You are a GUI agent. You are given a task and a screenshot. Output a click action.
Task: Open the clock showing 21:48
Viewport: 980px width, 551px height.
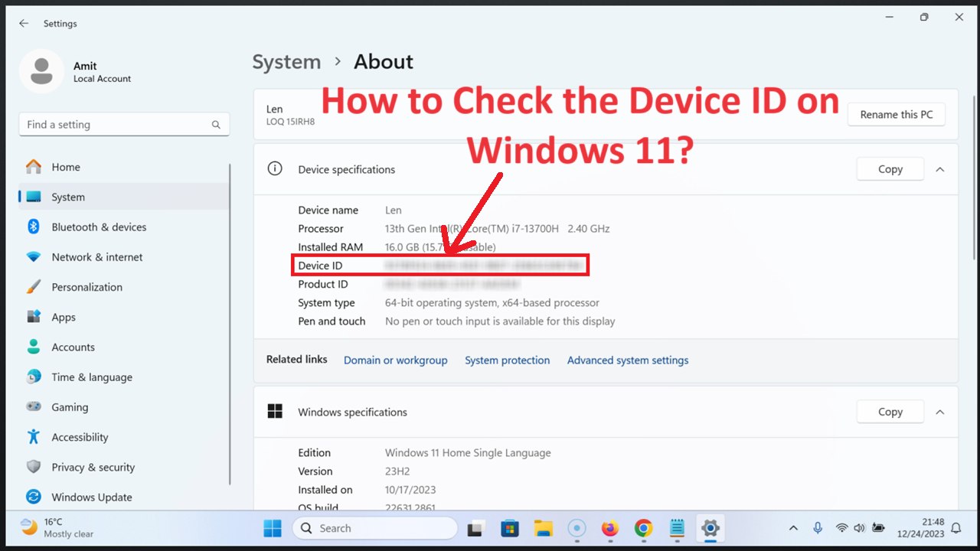click(x=923, y=528)
